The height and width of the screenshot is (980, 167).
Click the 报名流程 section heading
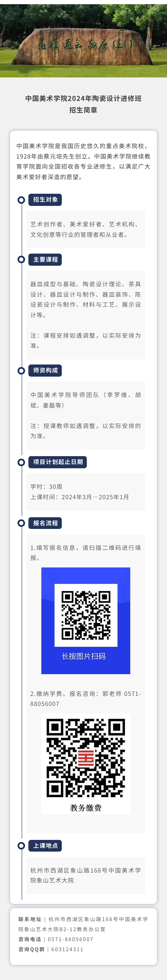45,523
